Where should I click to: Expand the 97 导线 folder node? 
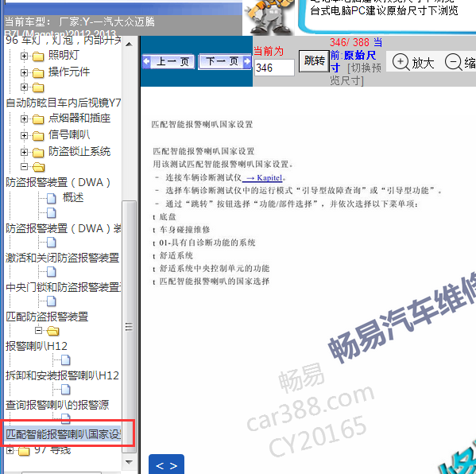[10, 450]
